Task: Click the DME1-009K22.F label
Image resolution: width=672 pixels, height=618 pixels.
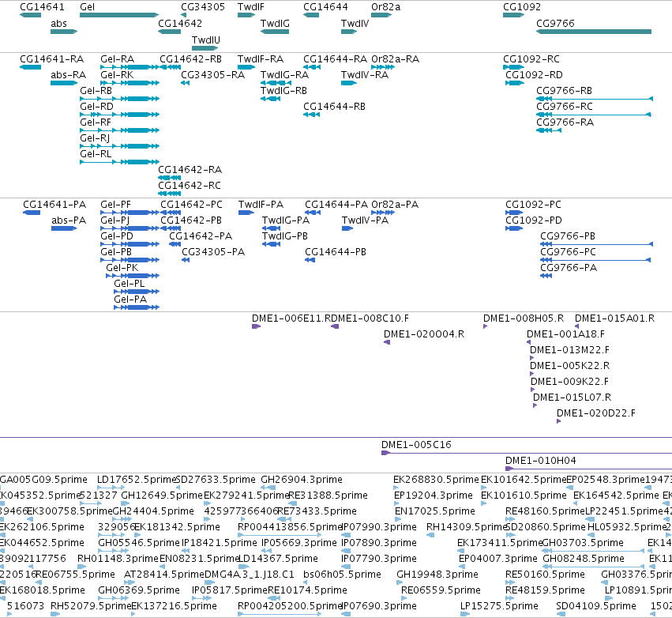Action: pyautogui.click(x=569, y=381)
